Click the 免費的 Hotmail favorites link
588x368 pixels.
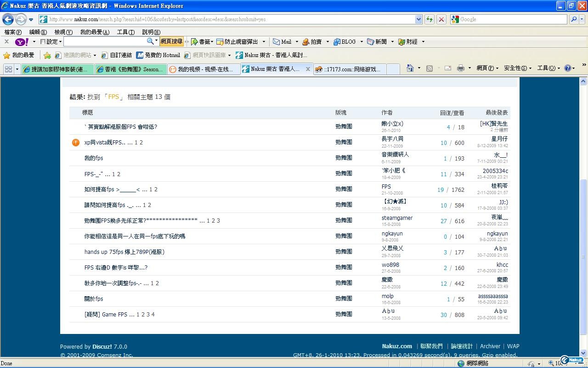tap(158, 55)
